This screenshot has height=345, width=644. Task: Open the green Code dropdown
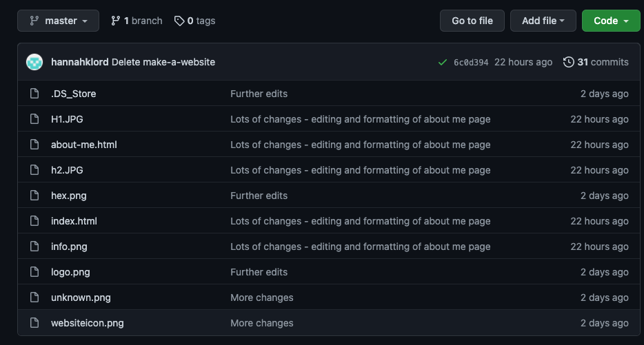611,21
